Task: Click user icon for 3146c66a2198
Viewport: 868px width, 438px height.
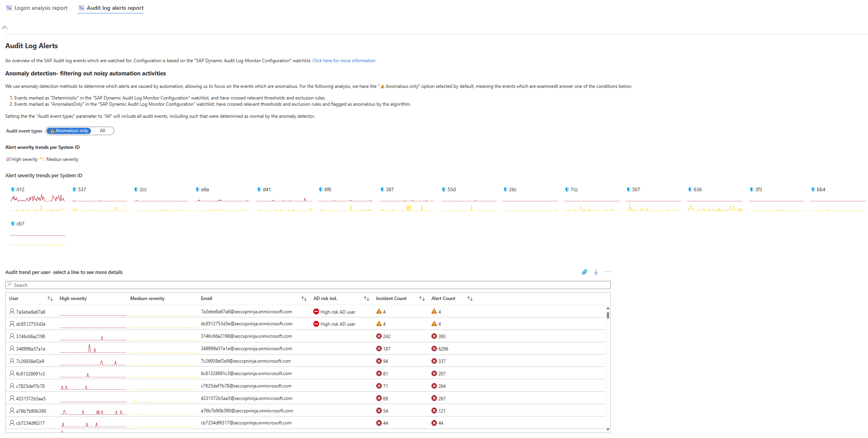Action: click(12, 336)
